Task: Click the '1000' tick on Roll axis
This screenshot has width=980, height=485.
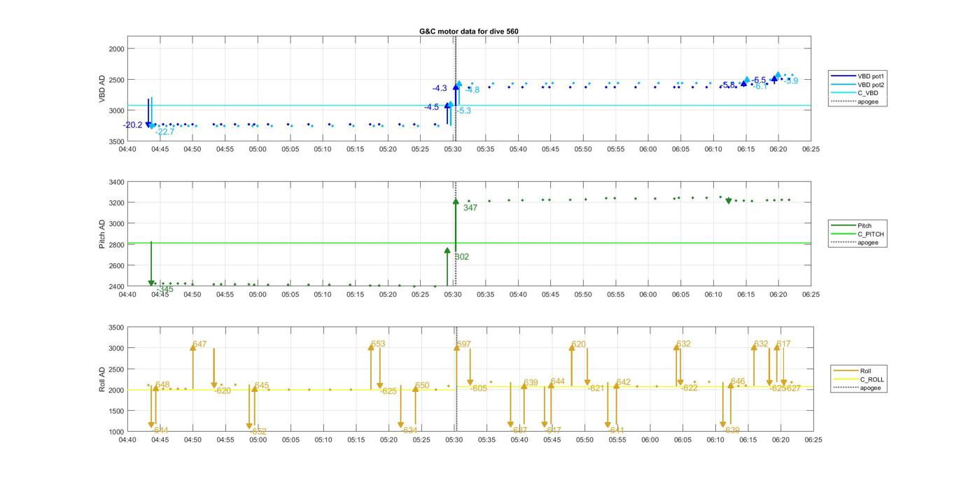Action: 116,432
